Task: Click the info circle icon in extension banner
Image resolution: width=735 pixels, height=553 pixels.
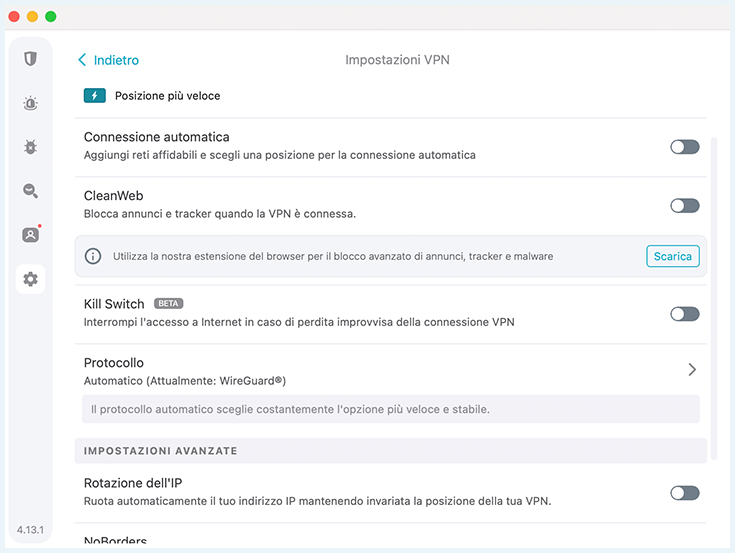Action: click(93, 256)
